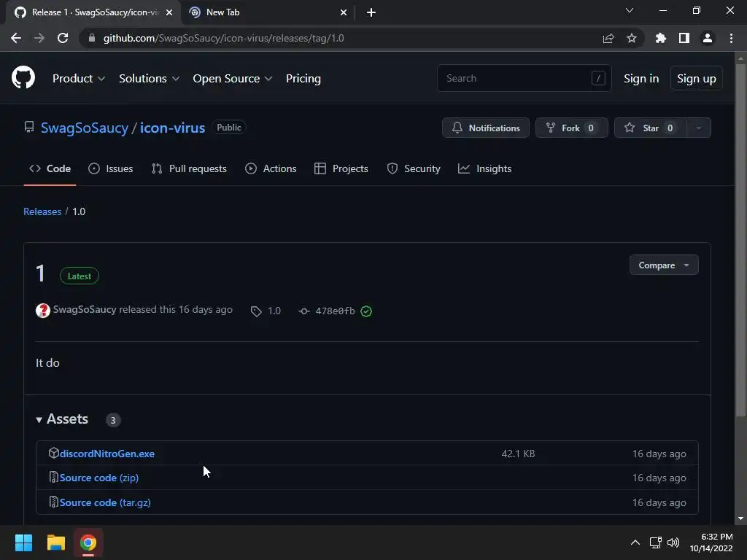Switch to the Actions tab

pyautogui.click(x=271, y=168)
